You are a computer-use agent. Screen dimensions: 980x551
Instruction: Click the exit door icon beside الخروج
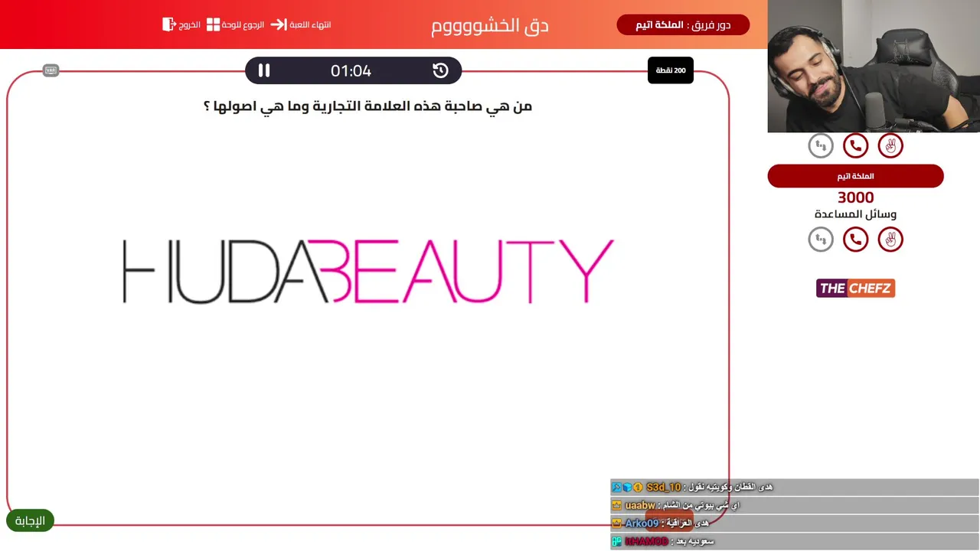click(x=169, y=24)
